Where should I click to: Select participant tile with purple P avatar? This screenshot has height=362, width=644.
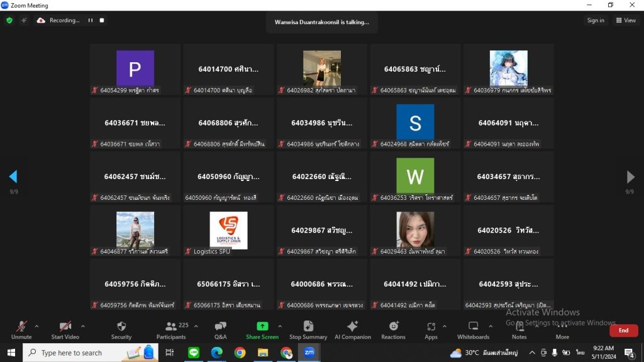tap(135, 69)
